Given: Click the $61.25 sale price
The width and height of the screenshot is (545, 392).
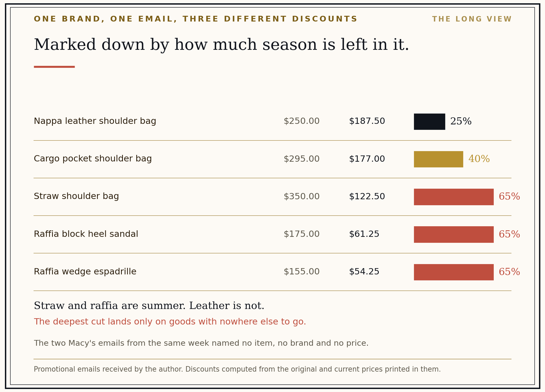Looking at the screenshot, I should [364, 234].
